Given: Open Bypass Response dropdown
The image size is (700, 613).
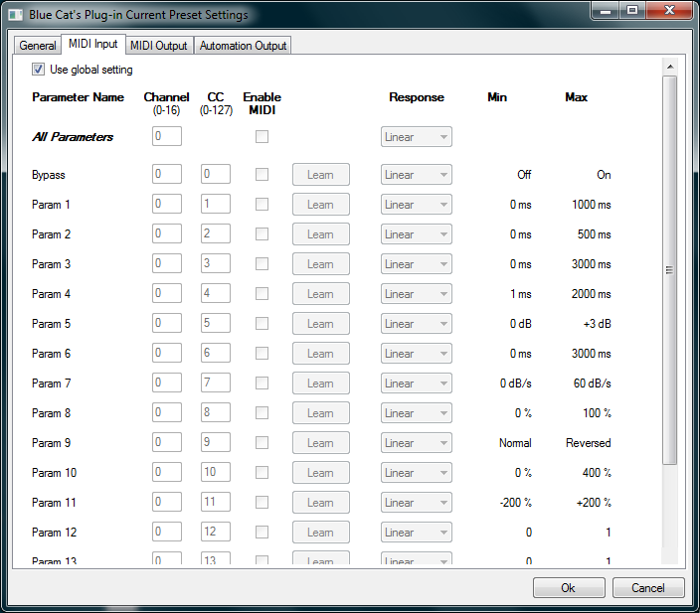Looking at the screenshot, I should [x=416, y=175].
